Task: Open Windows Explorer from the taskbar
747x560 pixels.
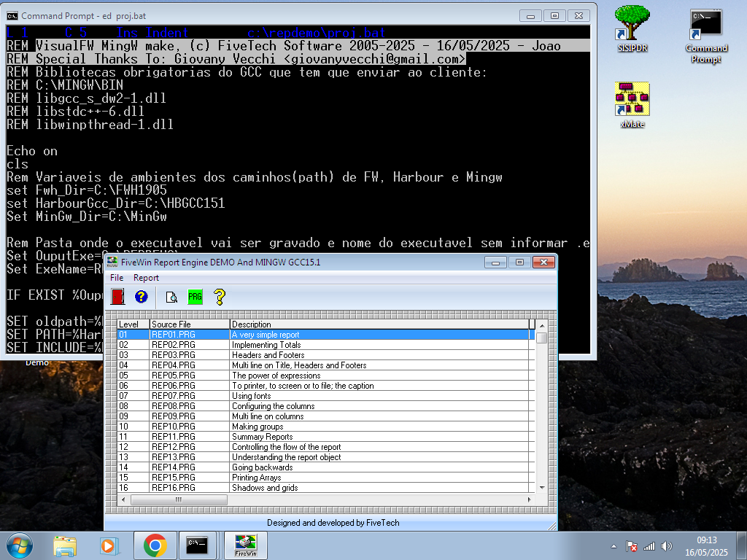Action: [65, 545]
